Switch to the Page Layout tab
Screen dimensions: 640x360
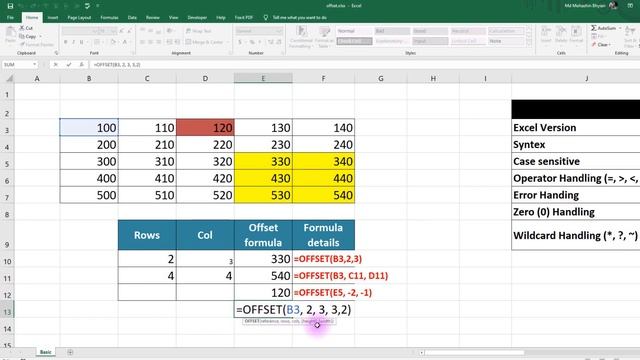[x=79, y=18]
